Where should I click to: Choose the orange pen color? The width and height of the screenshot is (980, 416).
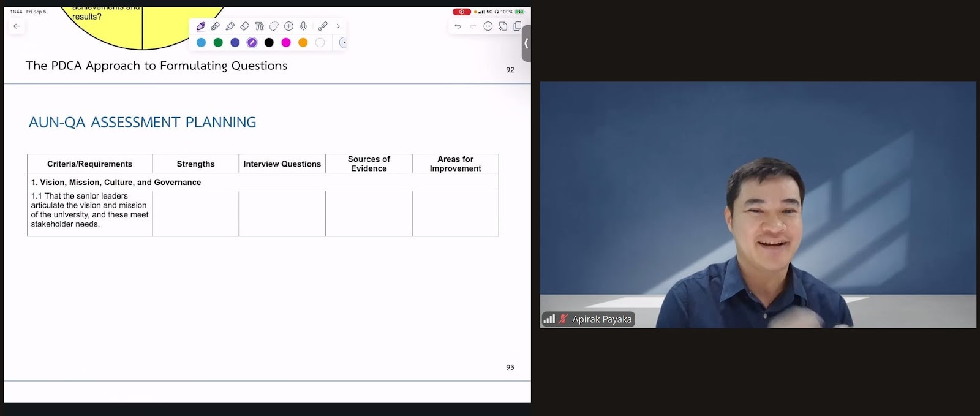coord(303,42)
